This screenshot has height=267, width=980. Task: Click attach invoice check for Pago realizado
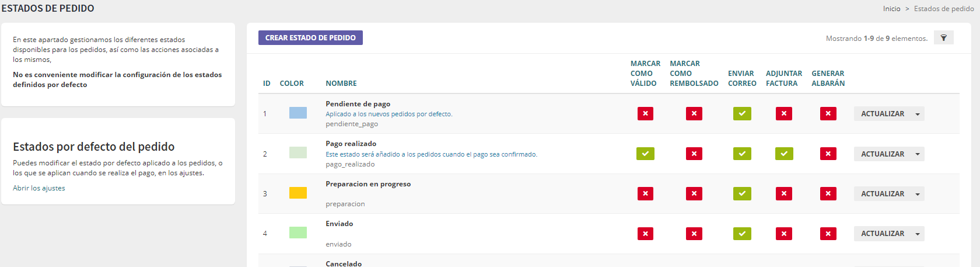coord(784,154)
